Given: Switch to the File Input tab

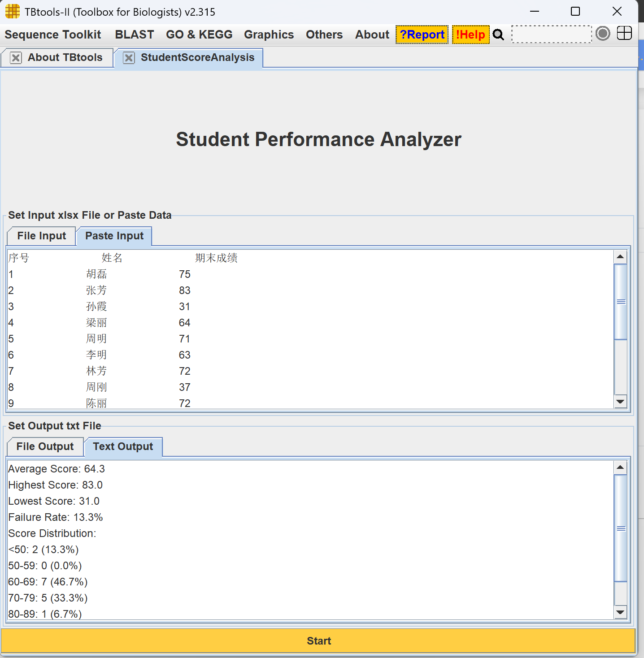Looking at the screenshot, I should coord(42,236).
